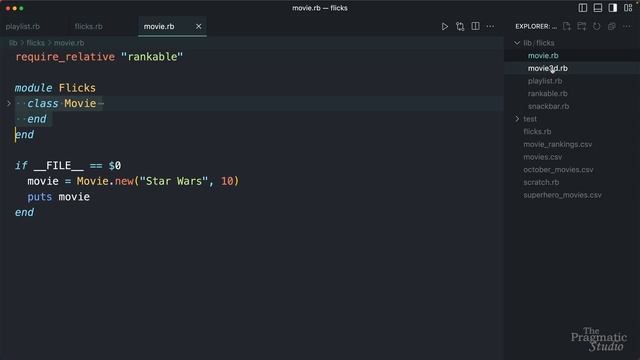Click the module Flicks line
Image resolution: width=640 pixels, height=360 pixels.
55,88
